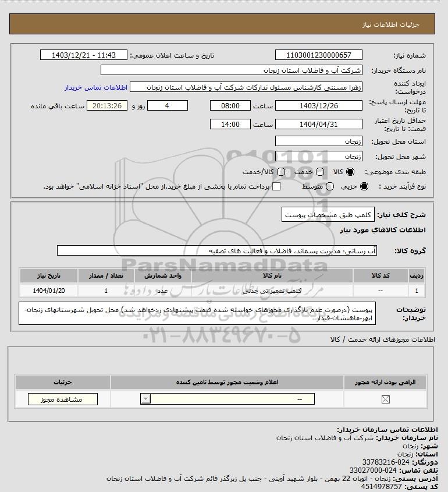Viewport: 448px width, 492px height.
Task: Click the delivery city field زنجان
Action: (318, 156)
